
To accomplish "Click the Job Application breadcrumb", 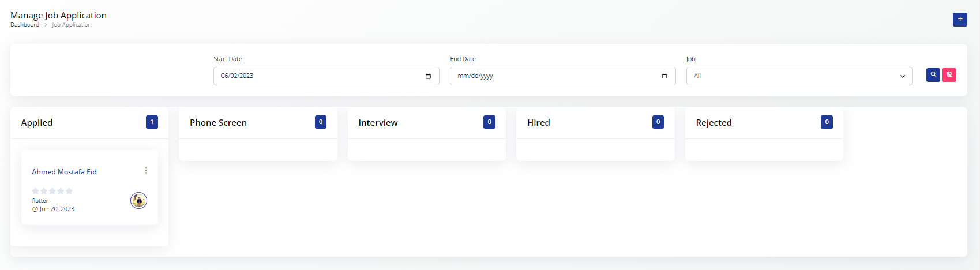I will click(x=72, y=25).
